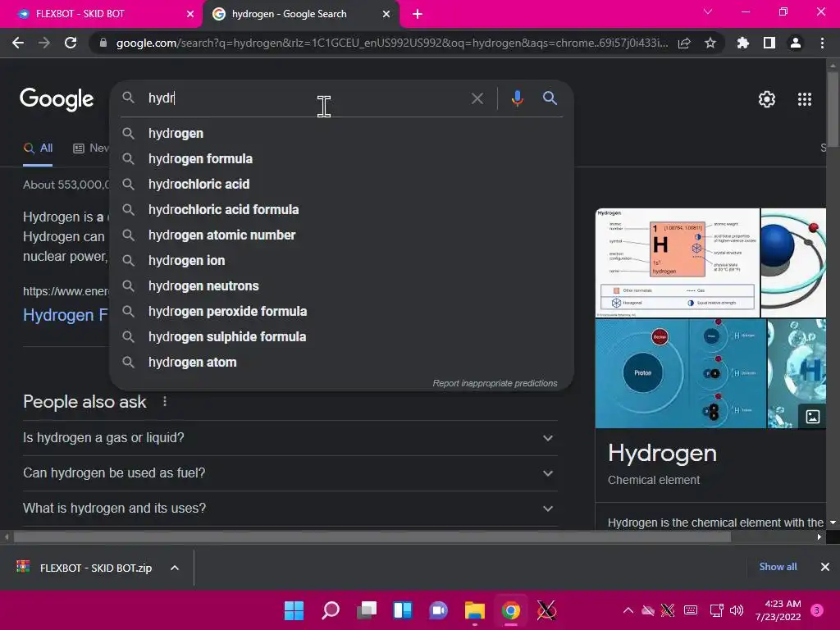Select 'hydrogen atomic number' suggestion

tap(342, 235)
